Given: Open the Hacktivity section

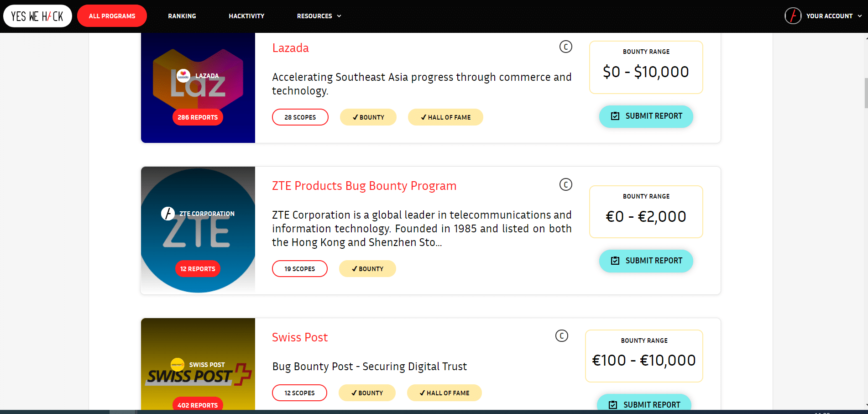Looking at the screenshot, I should click(246, 16).
